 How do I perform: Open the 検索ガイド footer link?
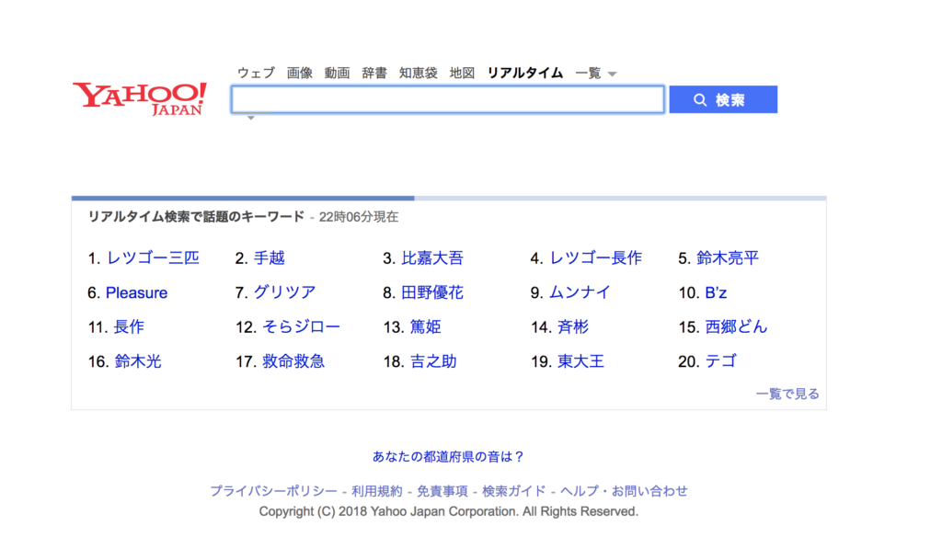[513, 491]
